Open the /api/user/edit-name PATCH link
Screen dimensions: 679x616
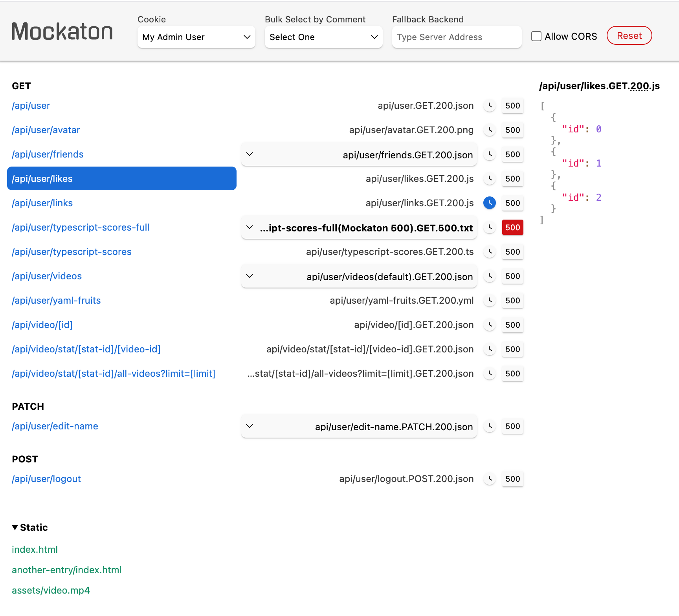pos(55,426)
